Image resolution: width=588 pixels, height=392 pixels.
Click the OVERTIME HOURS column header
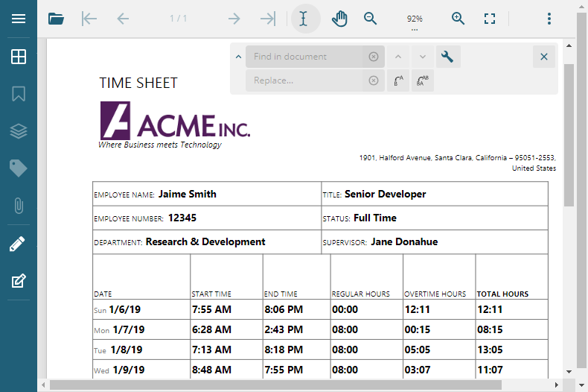[x=435, y=294]
